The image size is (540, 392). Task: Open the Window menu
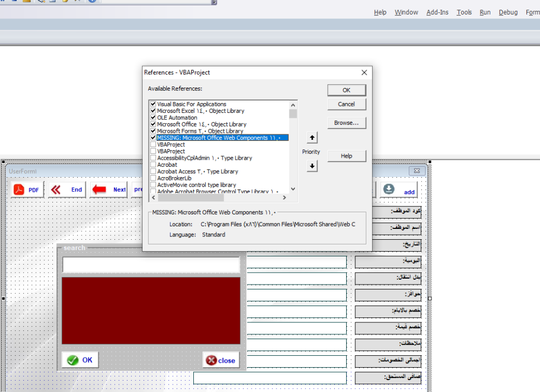tap(407, 12)
